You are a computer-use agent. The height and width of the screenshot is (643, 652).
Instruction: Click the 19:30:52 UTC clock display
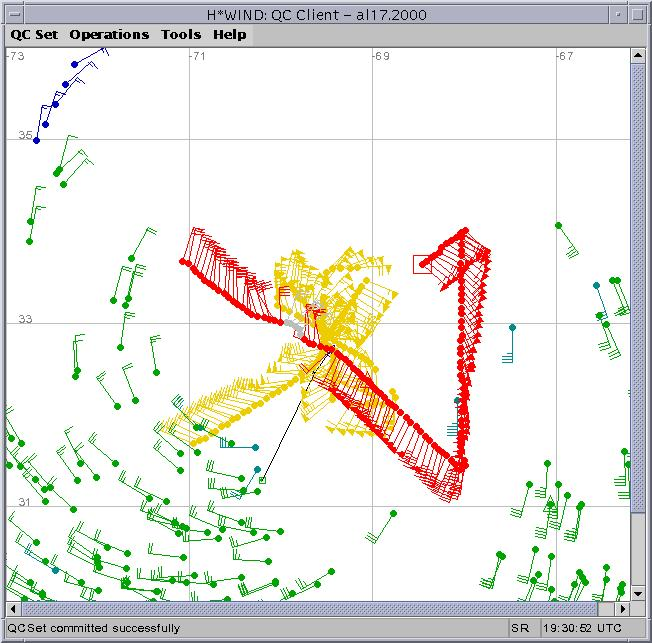[584, 628]
